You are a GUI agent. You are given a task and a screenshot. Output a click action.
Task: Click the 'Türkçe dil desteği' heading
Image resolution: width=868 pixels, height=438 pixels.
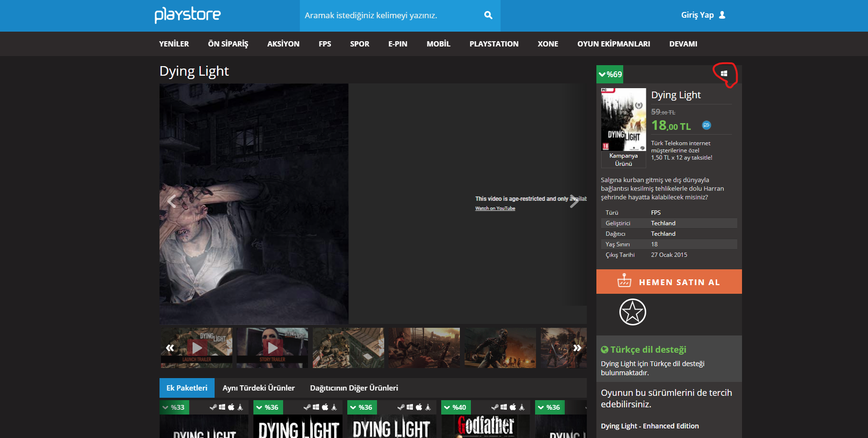648,350
